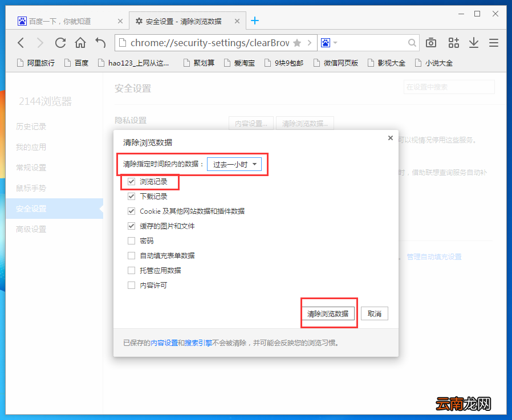The height and width of the screenshot is (420, 512).
Task: Open the 百度 bookmark
Action: pyautogui.click(x=76, y=63)
